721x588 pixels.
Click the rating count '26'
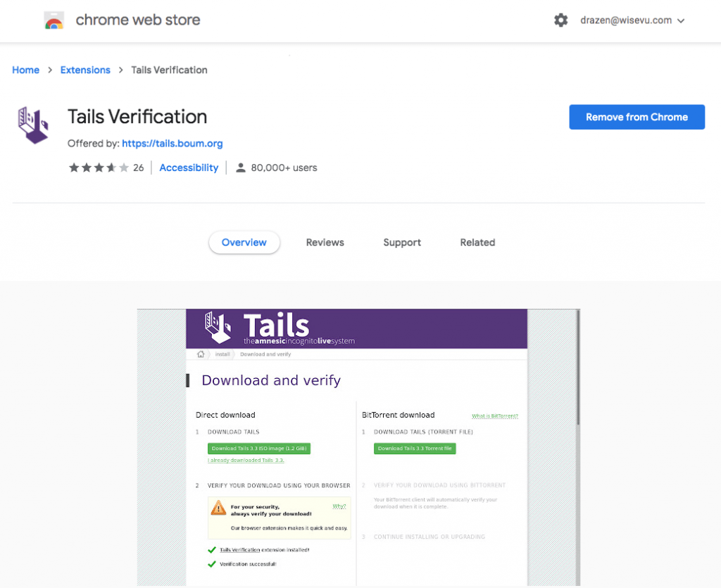coord(139,168)
